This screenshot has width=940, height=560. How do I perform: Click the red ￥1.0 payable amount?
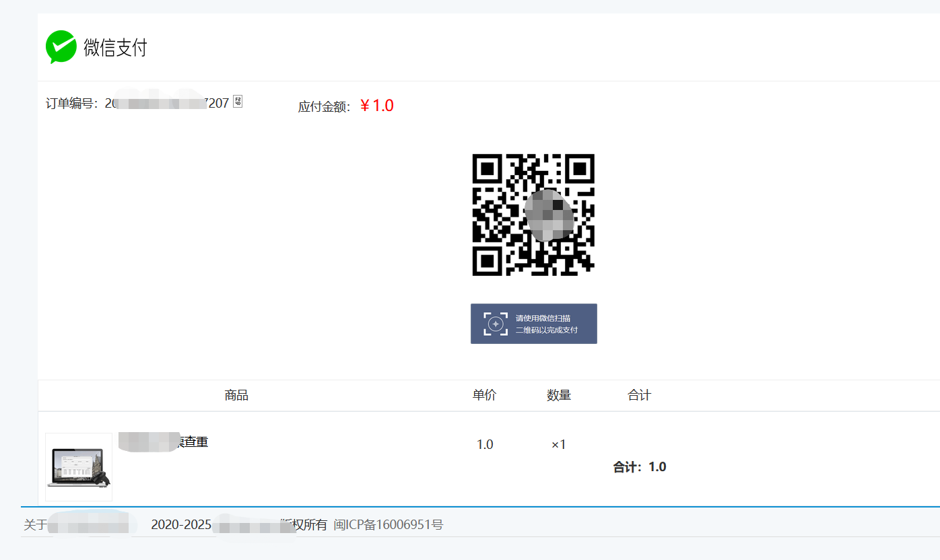tap(376, 106)
